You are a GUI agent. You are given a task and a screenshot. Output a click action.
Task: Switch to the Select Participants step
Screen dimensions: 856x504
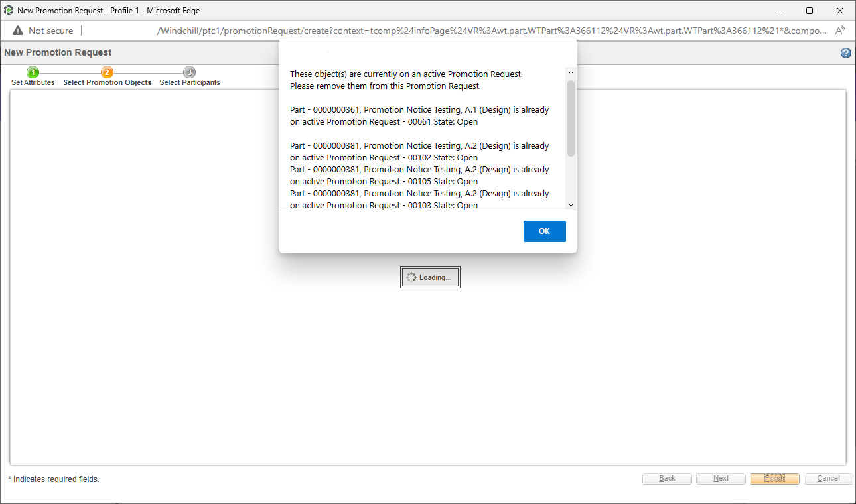click(190, 82)
